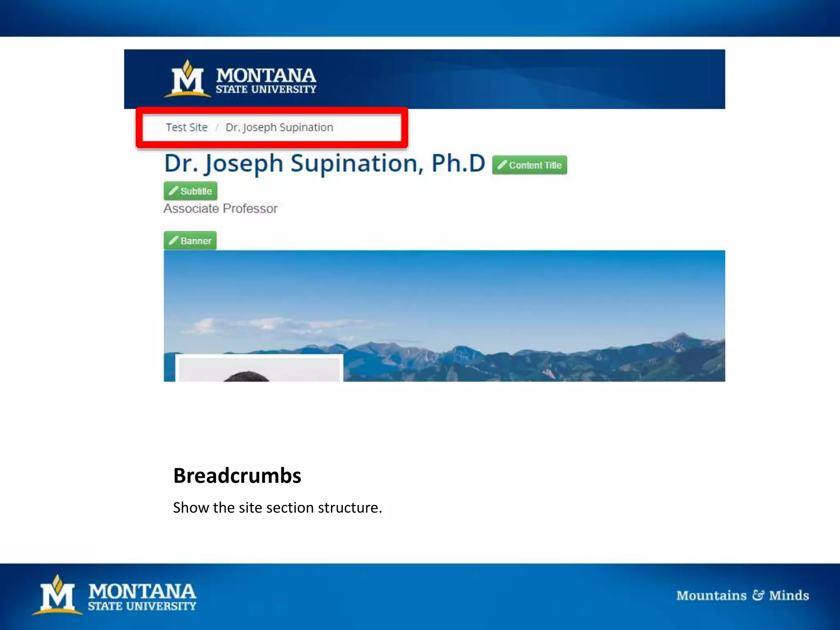Click the Mountains & Minds tagline
Viewport: 840px width, 630px height.
point(742,595)
